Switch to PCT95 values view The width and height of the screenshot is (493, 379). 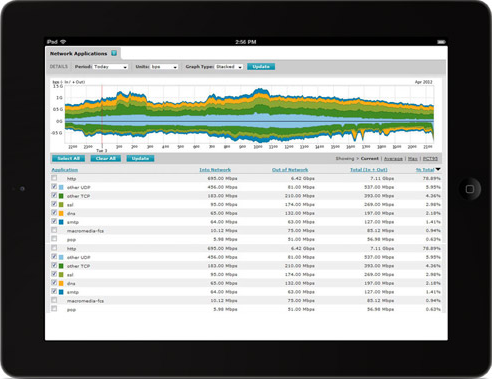tap(430, 159)
